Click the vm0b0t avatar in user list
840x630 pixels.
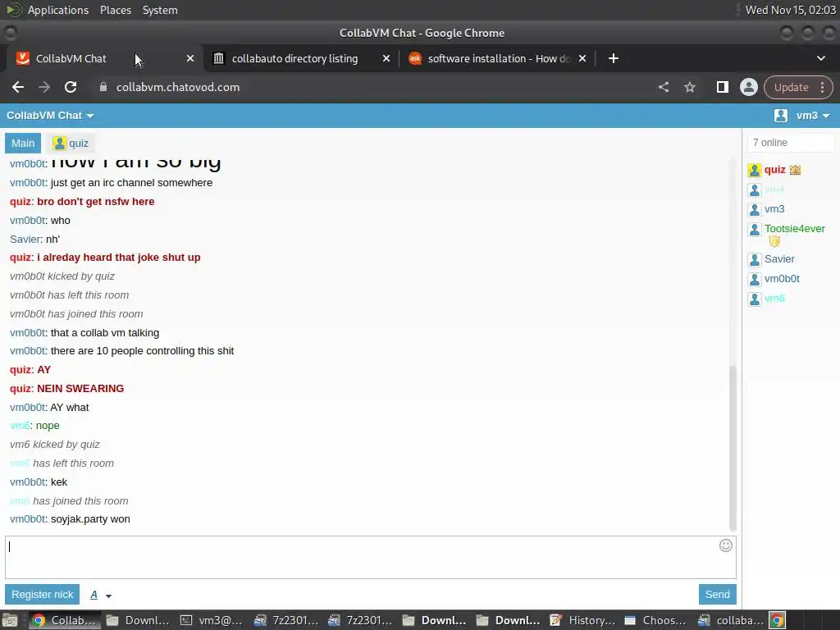(755, 280)
